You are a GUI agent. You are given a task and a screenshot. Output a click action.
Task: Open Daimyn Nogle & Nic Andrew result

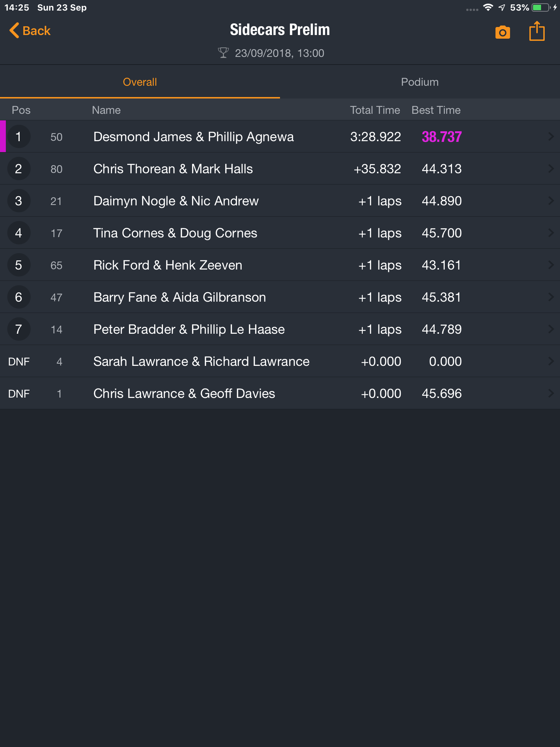point(280,201)
